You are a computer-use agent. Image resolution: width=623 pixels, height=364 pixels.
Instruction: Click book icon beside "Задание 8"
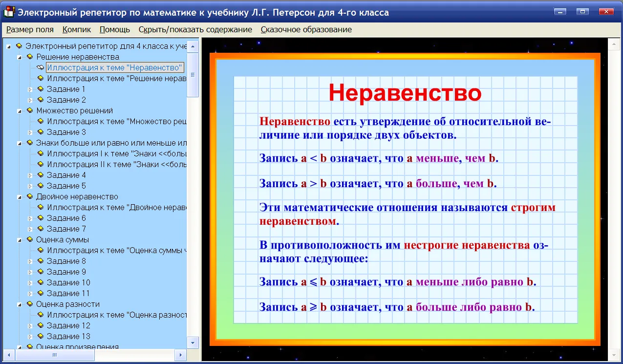pos(41,261)
